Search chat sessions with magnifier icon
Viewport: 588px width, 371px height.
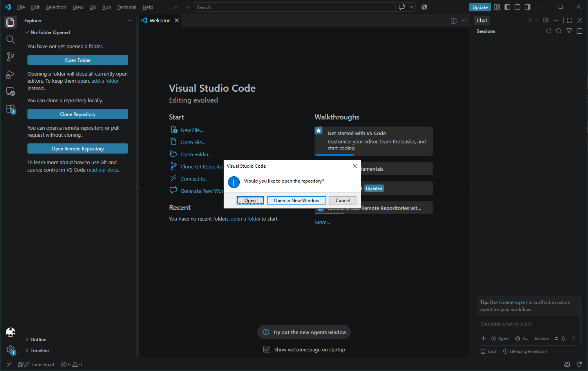[x=559, y=31]
